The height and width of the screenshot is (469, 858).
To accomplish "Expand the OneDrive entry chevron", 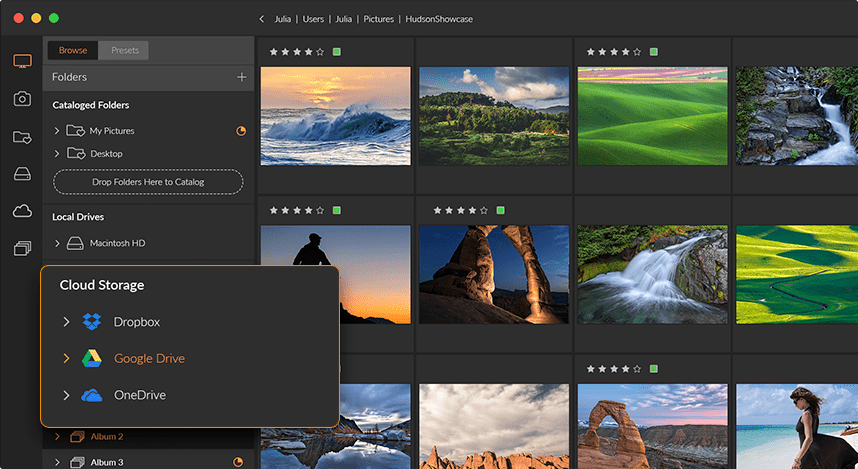I will pyautogui.click(x=66, y=395).
